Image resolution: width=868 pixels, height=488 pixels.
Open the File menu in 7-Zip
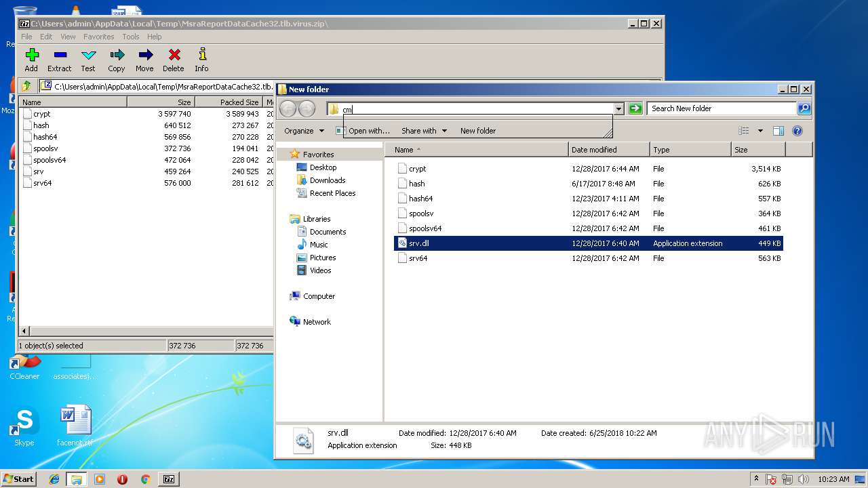pos(26,37)
